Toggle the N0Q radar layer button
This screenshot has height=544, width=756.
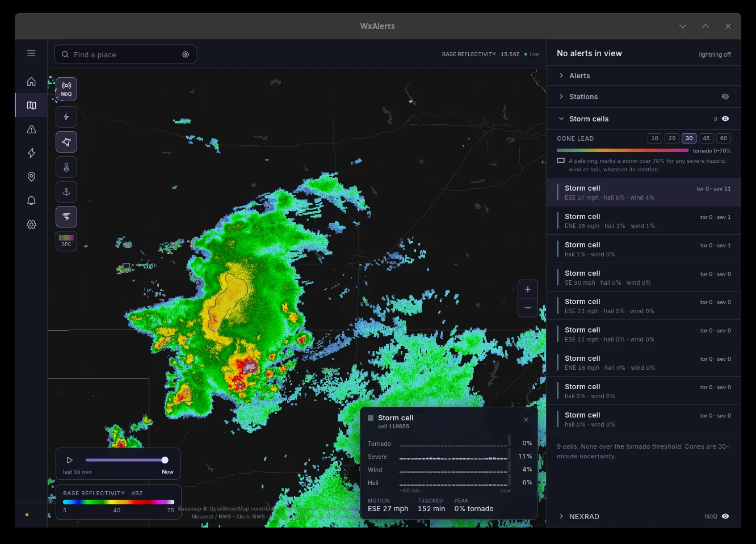66,89
